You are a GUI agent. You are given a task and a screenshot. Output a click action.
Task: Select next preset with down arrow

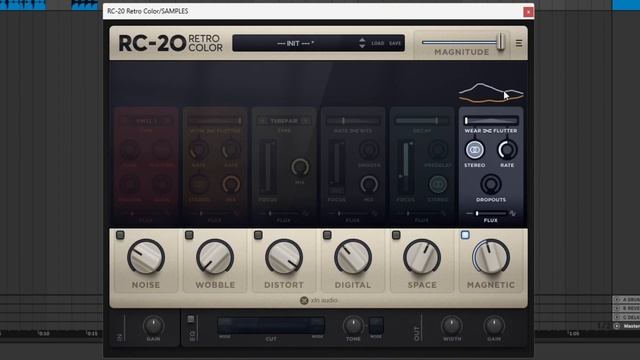362,46
